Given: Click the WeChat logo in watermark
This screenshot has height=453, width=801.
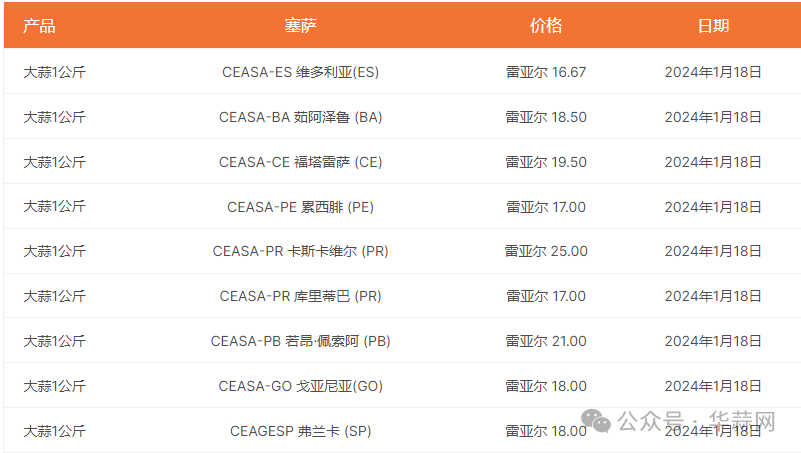Looking at the screenshot, I should pos(596,421).
